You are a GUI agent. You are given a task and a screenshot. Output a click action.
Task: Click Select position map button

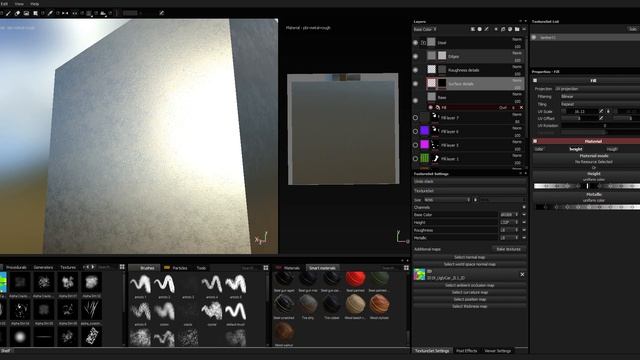(469, 299)
